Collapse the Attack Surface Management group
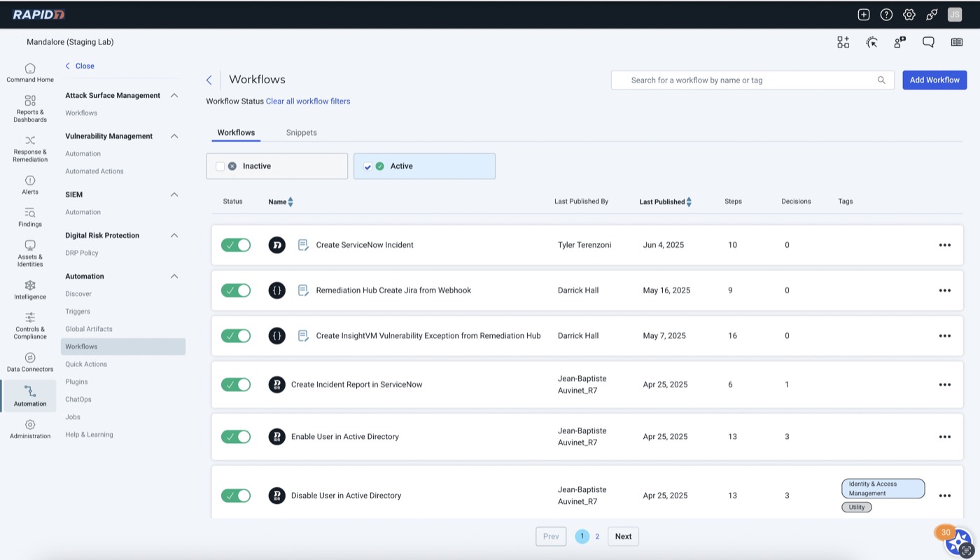This screenshot has width=980, height=560. coord(174,95)
